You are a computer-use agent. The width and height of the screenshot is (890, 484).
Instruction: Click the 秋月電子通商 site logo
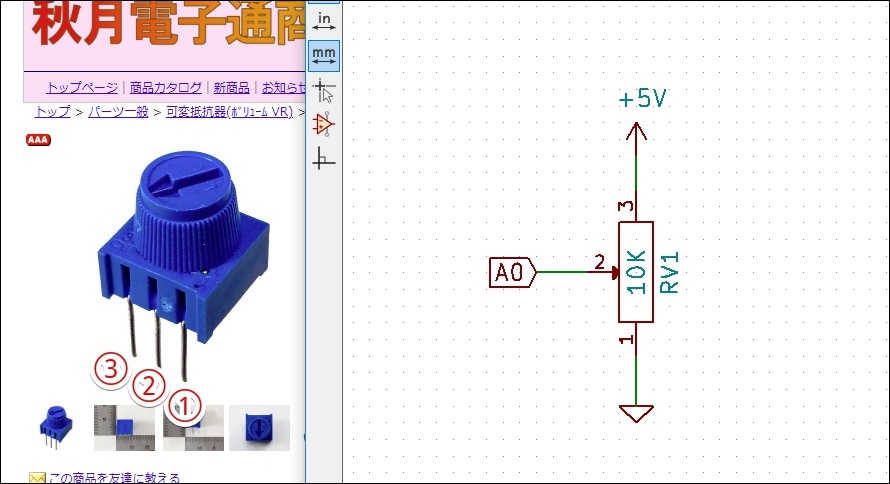pos(167,24)
